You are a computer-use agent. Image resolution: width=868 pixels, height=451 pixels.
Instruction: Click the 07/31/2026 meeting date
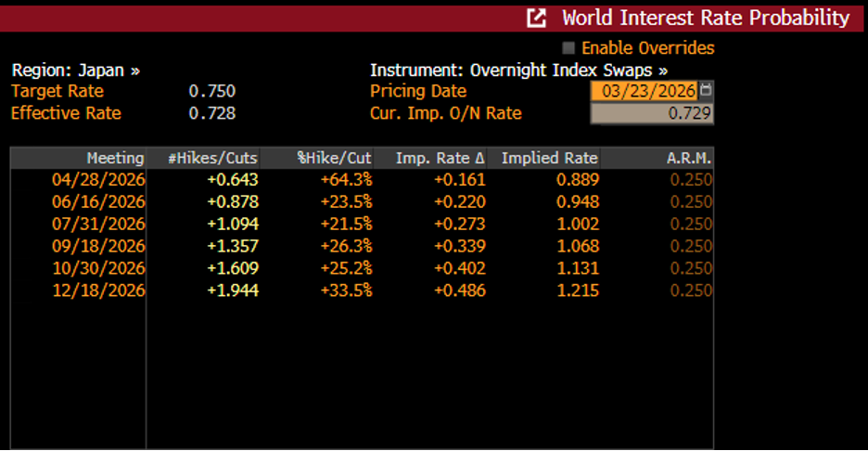[98, 224]
